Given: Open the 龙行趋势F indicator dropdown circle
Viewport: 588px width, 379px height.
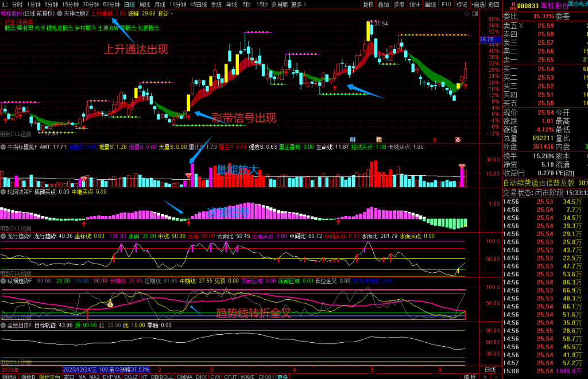Looking at the screenshot, I should tap(3, 237).
